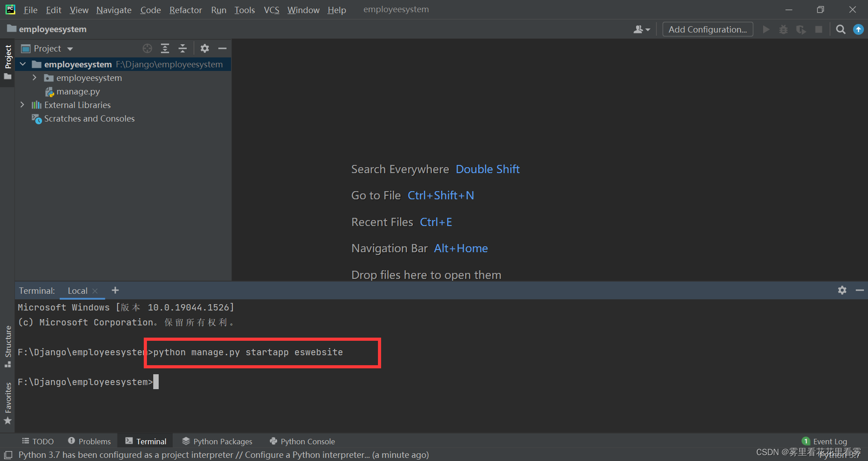
Task: Open the Edit menu
Action: (x=53, y=10)
